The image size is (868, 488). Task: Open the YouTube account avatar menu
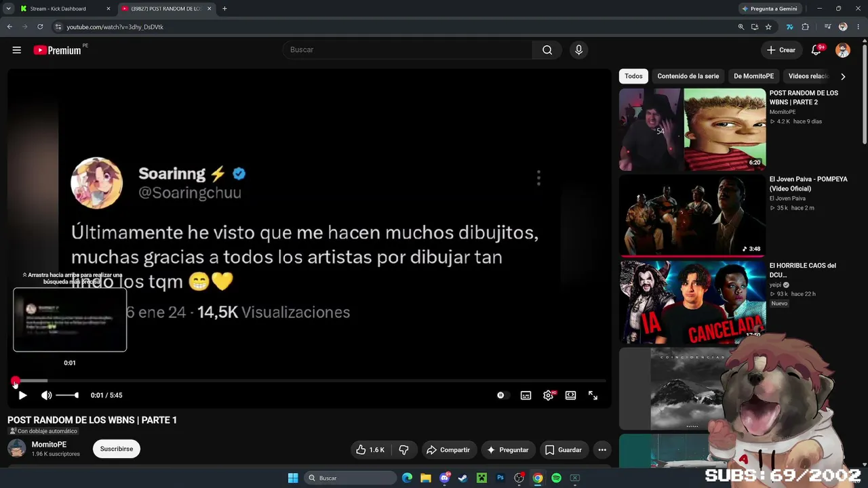pos(843,50)
